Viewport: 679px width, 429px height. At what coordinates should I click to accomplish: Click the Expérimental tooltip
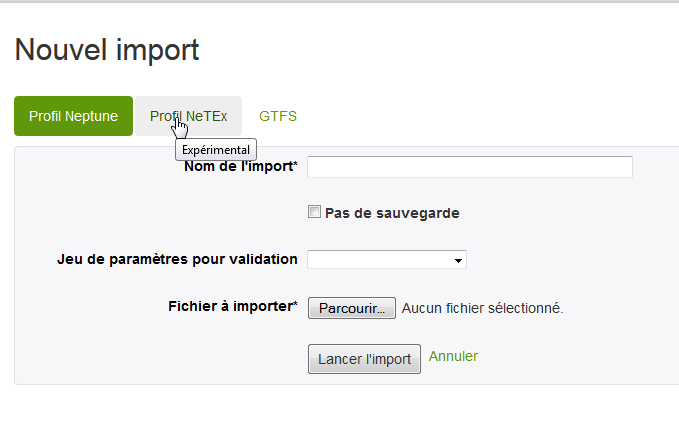[x=216, y=149]
